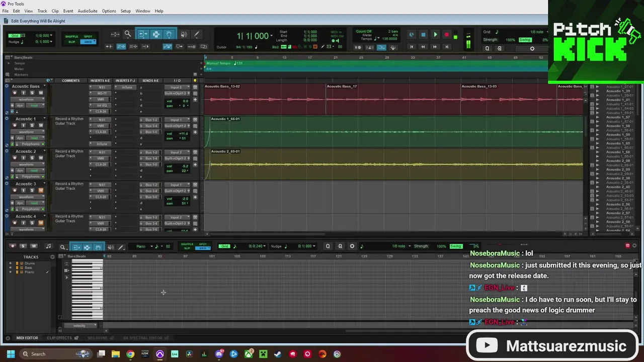Screen dimensions: 644x362
Task: Select Grid edit mode in main toolbar
Action: pyautogui.click(x=88, y=41)
